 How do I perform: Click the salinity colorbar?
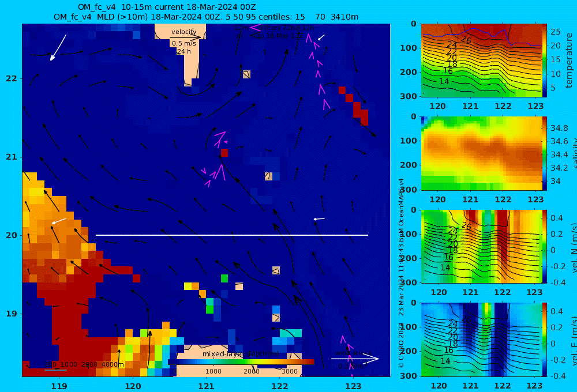tap(545, 153)
